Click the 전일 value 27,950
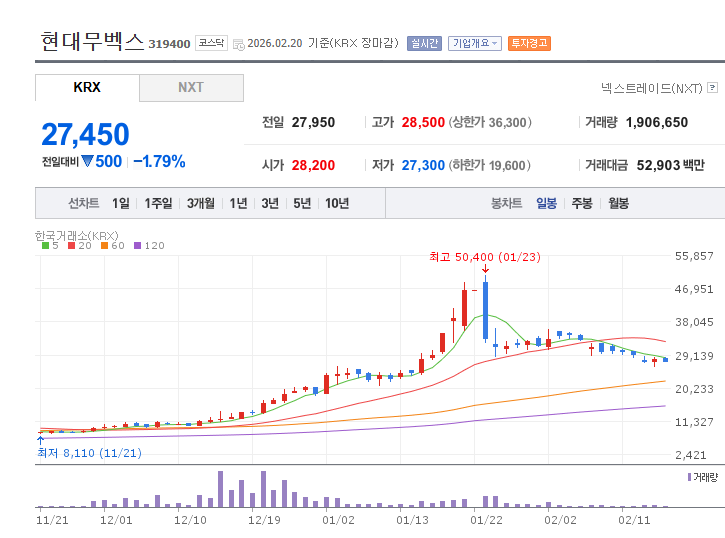 (x=313, y=122)
